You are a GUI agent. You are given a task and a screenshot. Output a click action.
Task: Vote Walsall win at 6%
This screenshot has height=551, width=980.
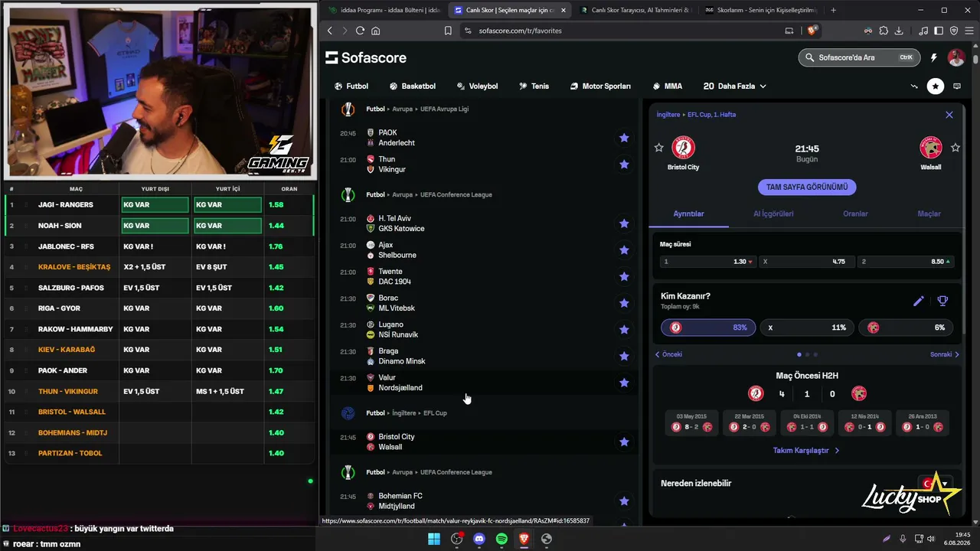905,328
